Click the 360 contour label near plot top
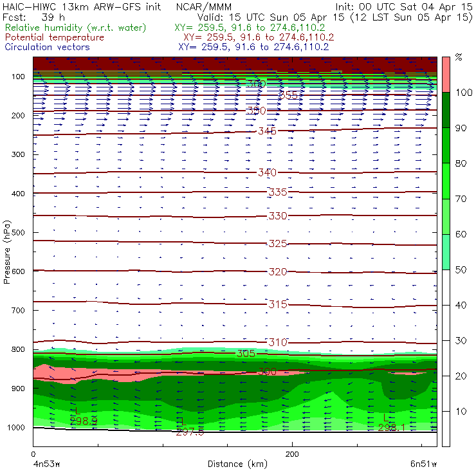This screenshot has width=476, height=476. (x=256, y=84)
